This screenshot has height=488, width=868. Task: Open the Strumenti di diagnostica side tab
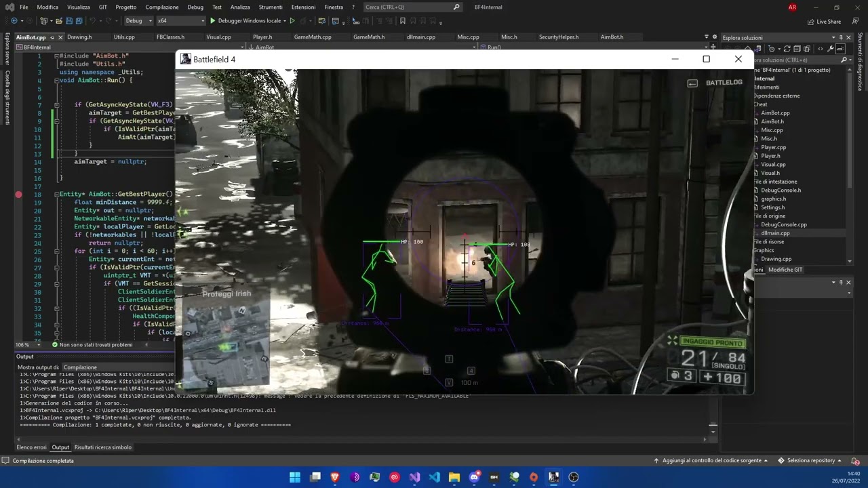coord(860,62)
